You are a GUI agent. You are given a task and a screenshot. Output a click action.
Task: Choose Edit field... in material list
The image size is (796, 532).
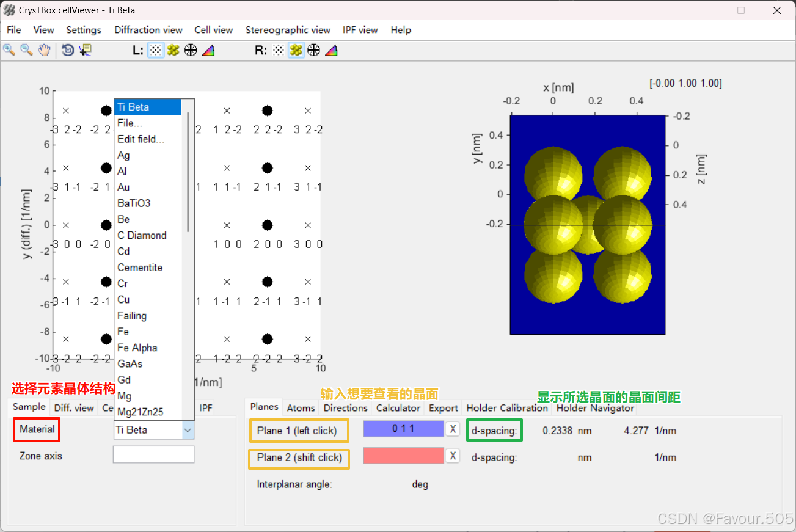point(148,139)
